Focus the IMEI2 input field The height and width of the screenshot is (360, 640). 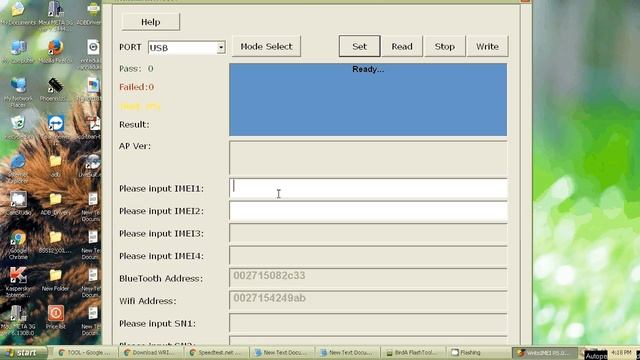368,211
